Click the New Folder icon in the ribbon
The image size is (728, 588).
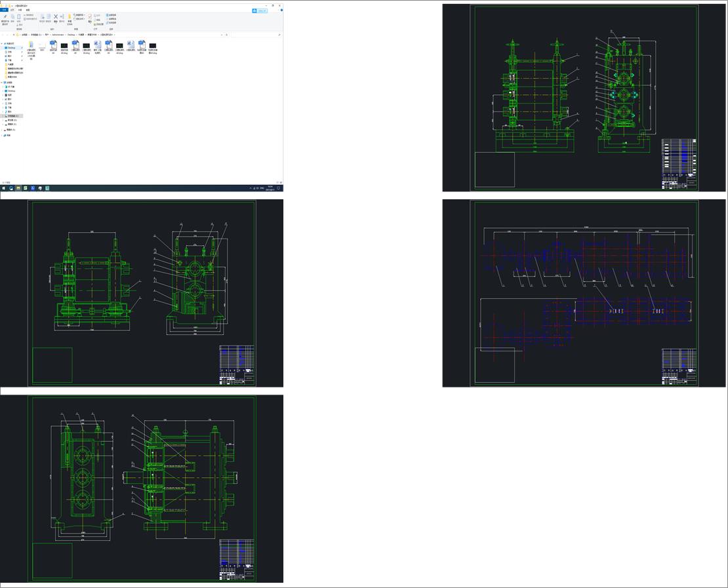coord(70,17)
